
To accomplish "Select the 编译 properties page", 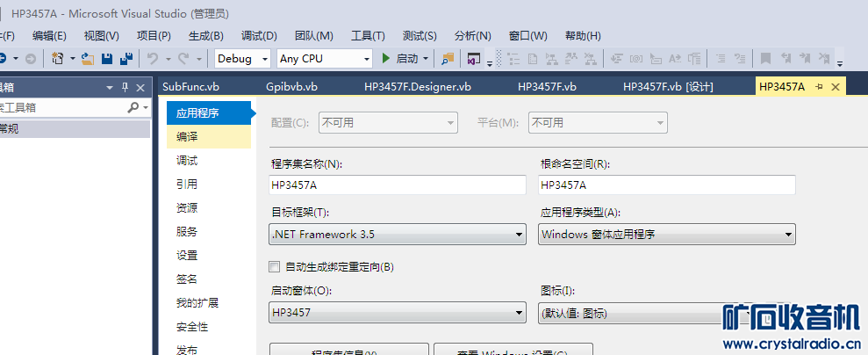I will point(209,137).
